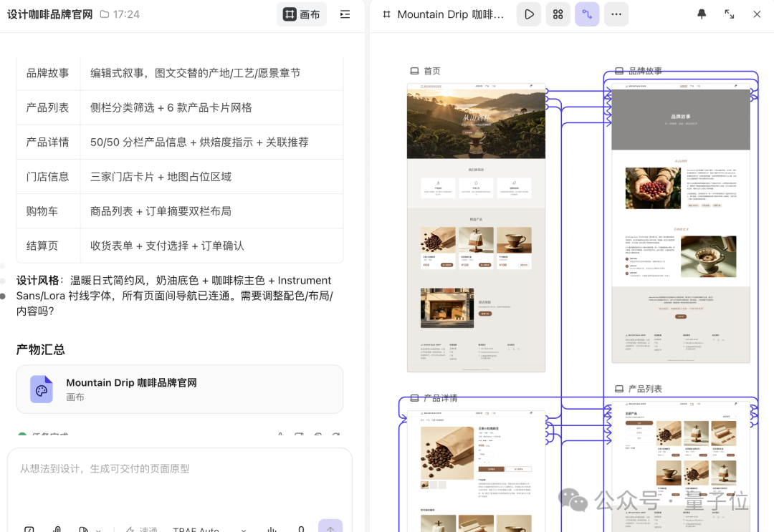
Task: Click the 品牌故事 gray banner thumbnail
Action: pyautogui.click(x=681, y=120)
